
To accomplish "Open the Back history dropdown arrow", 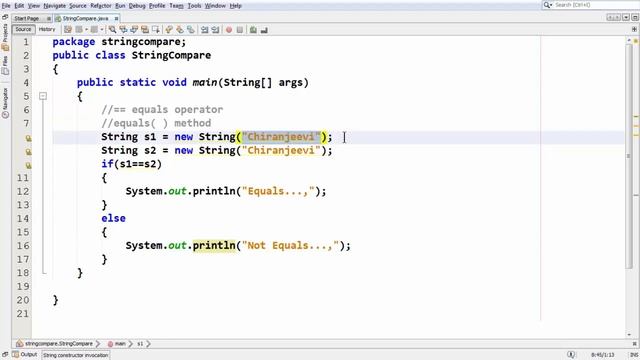I will click(x=86, y=29).
